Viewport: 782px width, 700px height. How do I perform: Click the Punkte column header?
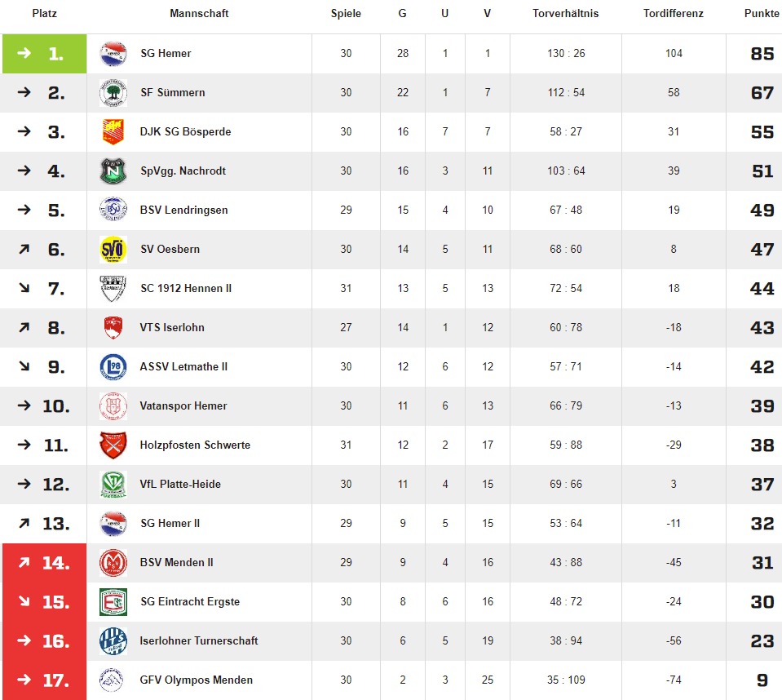[762, 14]
